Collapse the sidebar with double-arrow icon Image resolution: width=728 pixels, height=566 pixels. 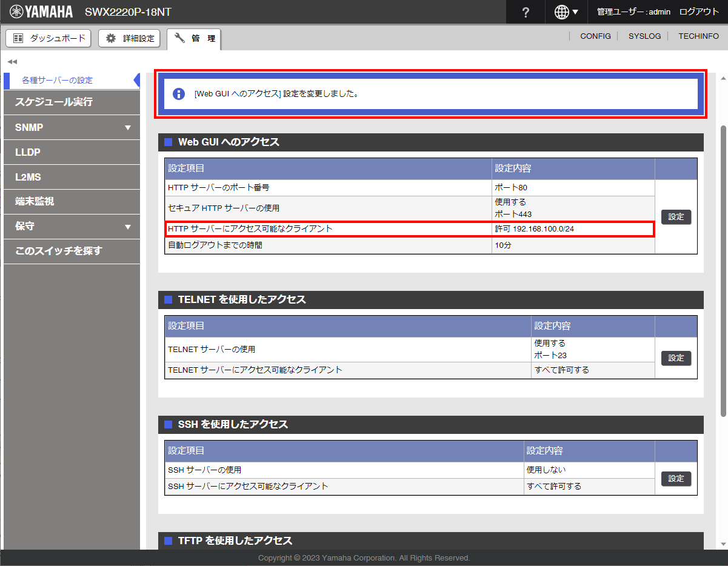12,62
